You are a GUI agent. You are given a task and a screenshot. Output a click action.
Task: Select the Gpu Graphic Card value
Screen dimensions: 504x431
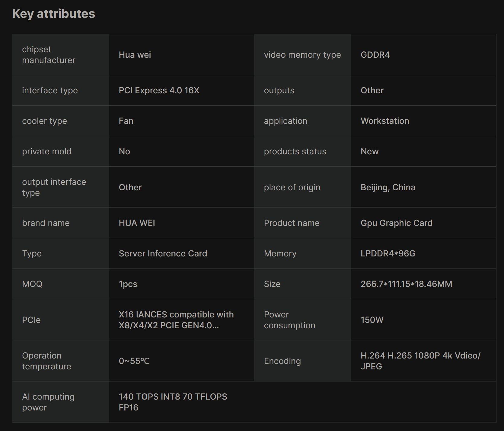[x=396, y=223]
